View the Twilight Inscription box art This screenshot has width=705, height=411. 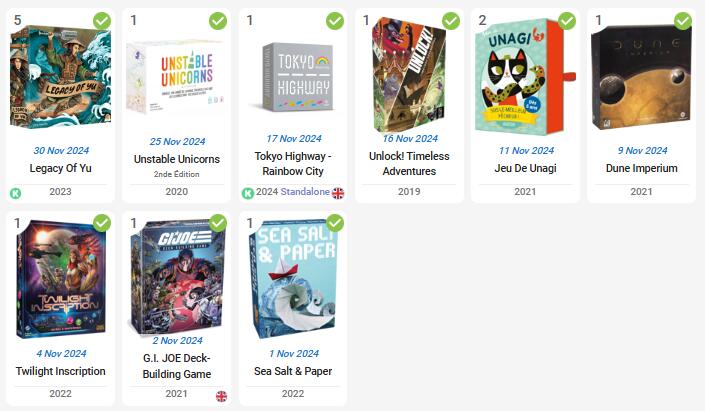tap(61, 279)
